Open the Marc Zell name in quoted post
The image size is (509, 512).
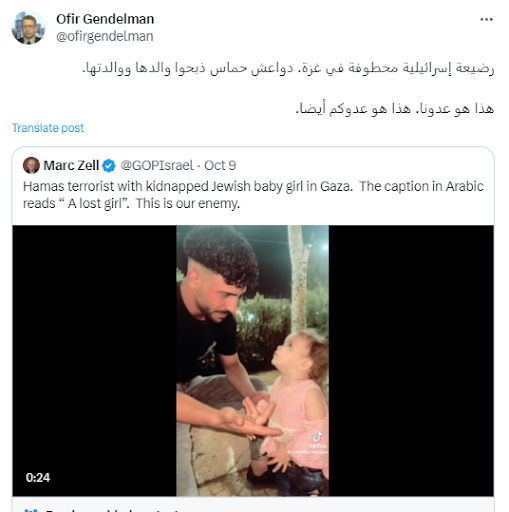[x=71, y=165]
